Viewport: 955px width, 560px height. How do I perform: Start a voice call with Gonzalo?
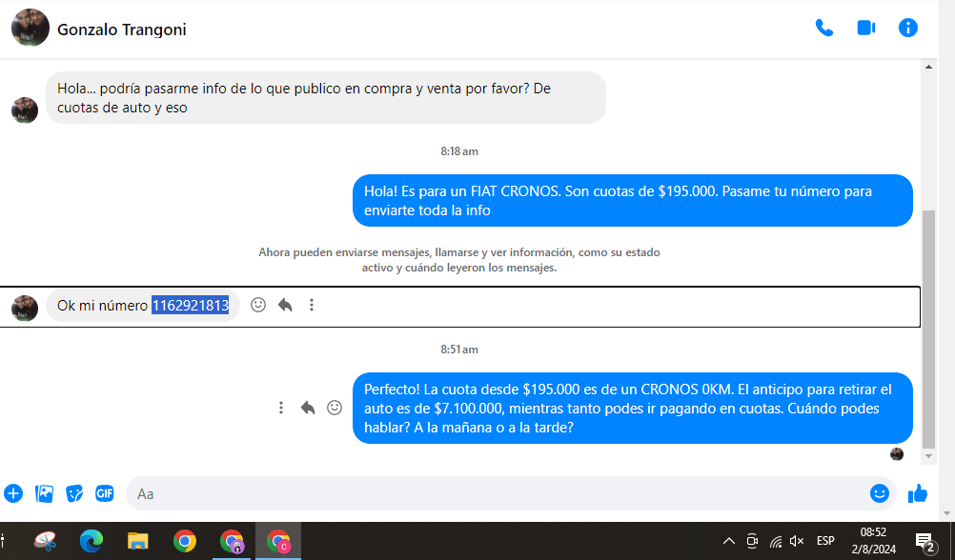click(x=823, y=29)
